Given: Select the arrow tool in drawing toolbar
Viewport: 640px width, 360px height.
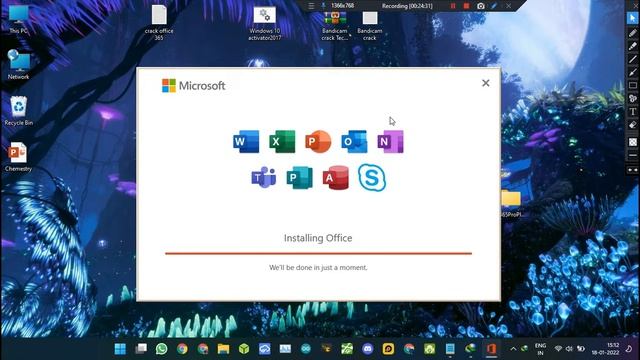Looking at the screenshot, I should click(633, 72).
